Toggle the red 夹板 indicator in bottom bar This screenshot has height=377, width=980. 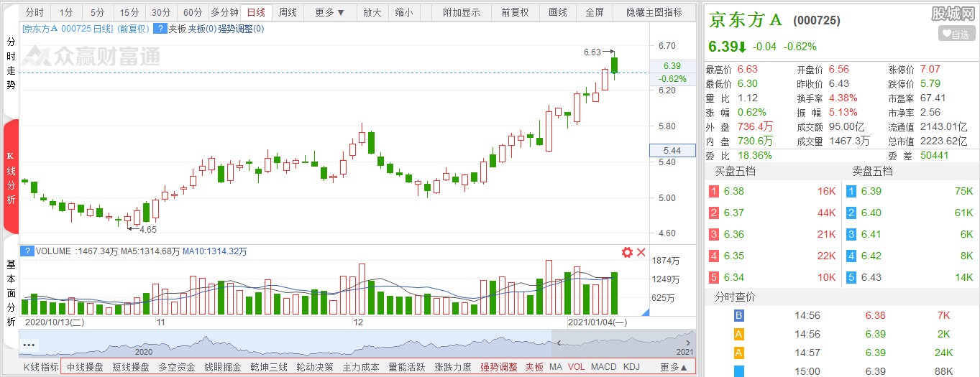pyautogui.click(x=534, y=367)
